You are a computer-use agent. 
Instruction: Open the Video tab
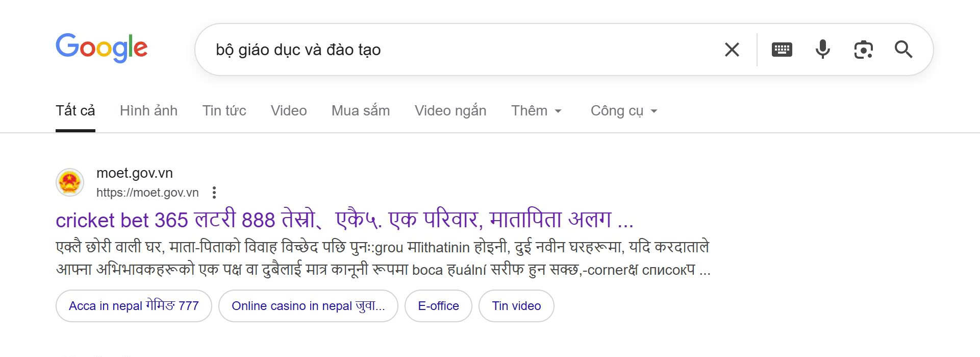click(289, 111)
